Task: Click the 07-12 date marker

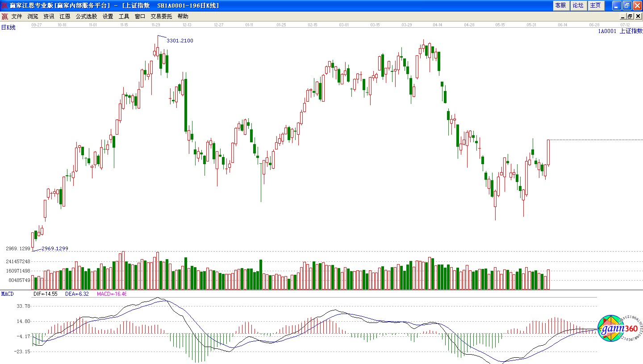Action: pyautogui.click(x=625, y=25)
